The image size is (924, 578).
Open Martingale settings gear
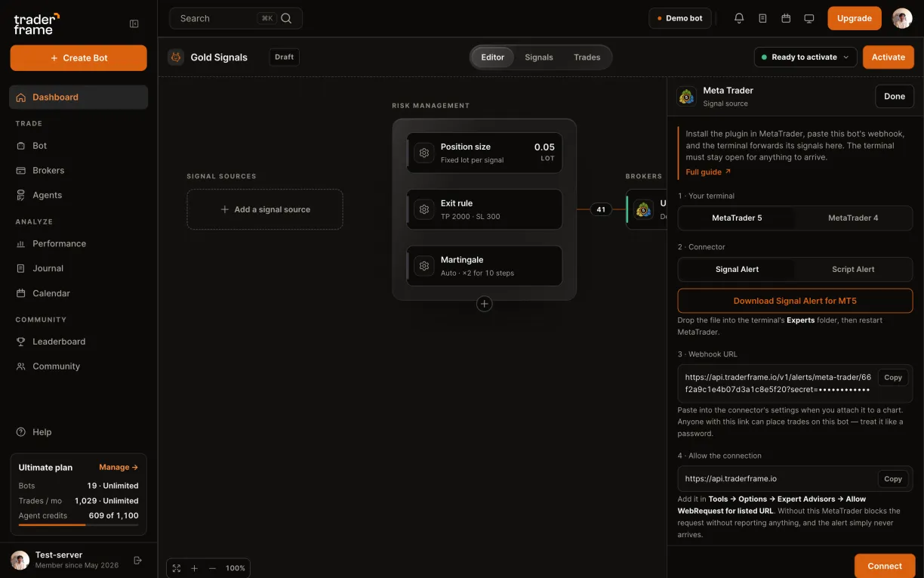point(424,266)
